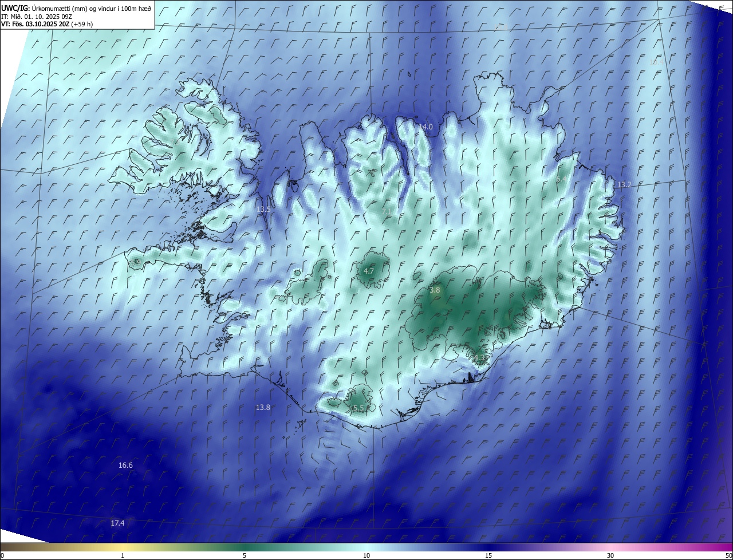Click the 3.8 value label on Vatnajökull

(x=435, y=290)
